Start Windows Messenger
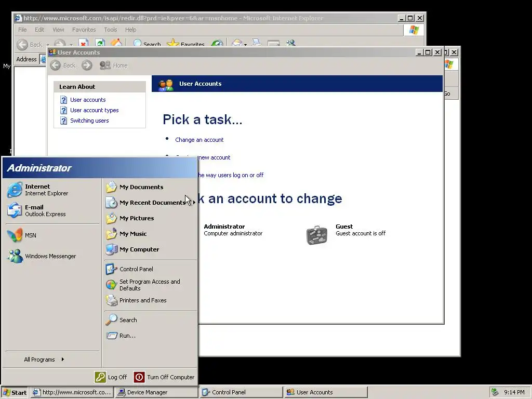 52,256
